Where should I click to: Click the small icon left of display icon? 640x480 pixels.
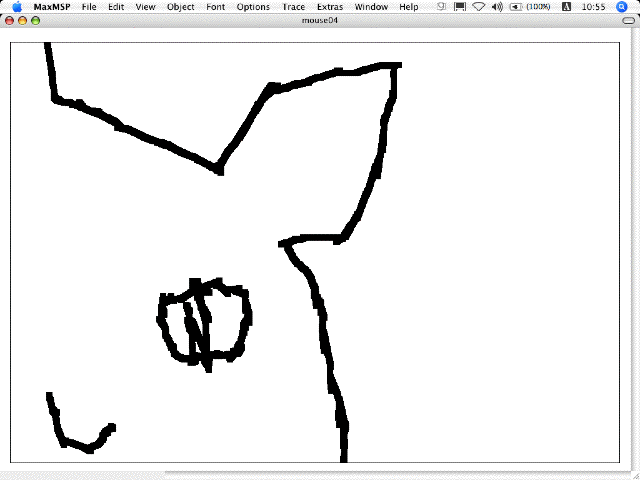pyautogui.click(x=441, y=7)
